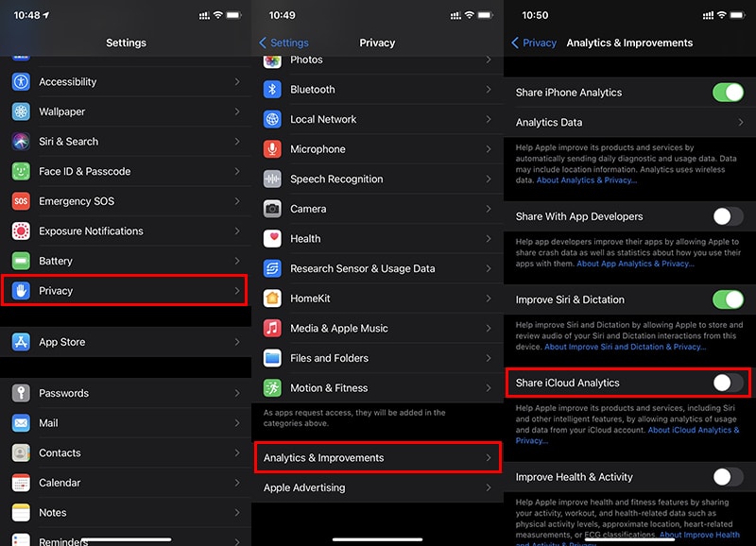Turn off Share iPhone Analytics switch
The height and width of the screenshot is (546, 756).
click(x=728, y=93)
